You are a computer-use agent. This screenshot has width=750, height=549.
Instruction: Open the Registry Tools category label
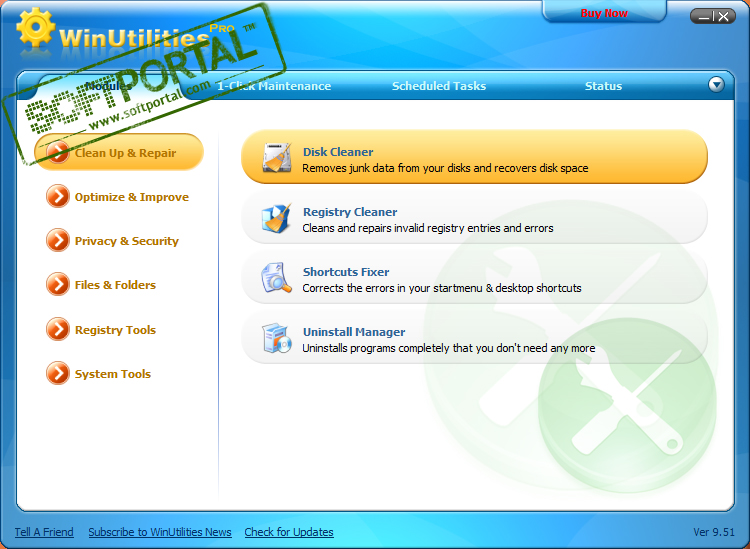pos(115,330)
